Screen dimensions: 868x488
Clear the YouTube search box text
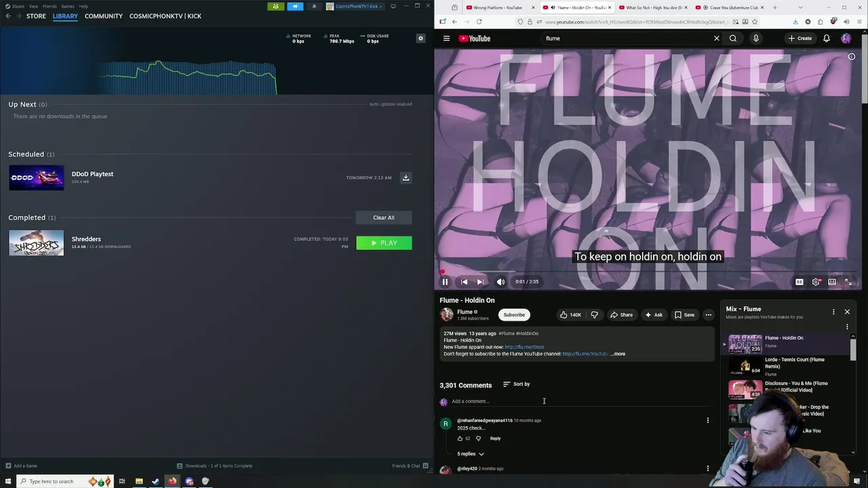coord(716,39)
